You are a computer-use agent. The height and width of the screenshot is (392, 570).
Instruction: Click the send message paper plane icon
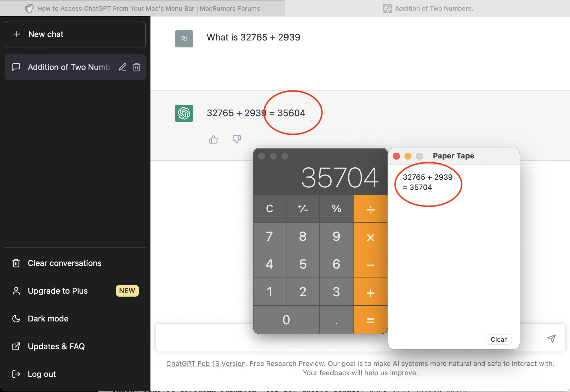point(551,339)
